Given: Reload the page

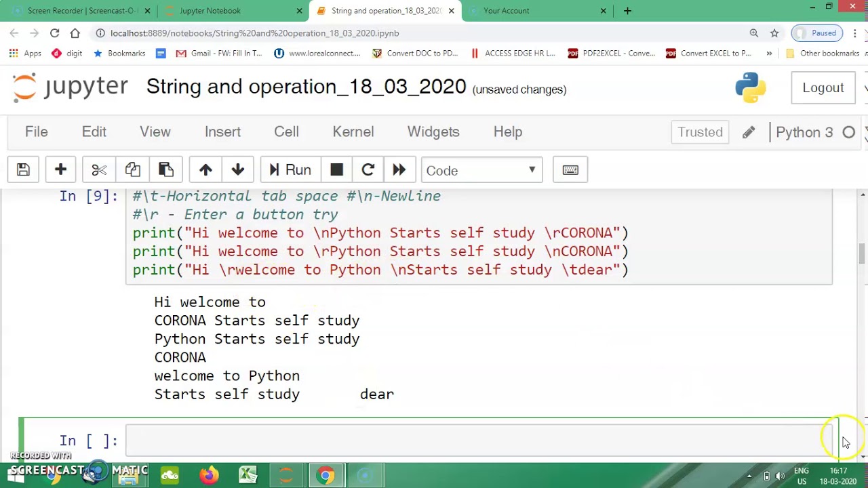Looking at the screenshot, I should (x=54, y=33).
